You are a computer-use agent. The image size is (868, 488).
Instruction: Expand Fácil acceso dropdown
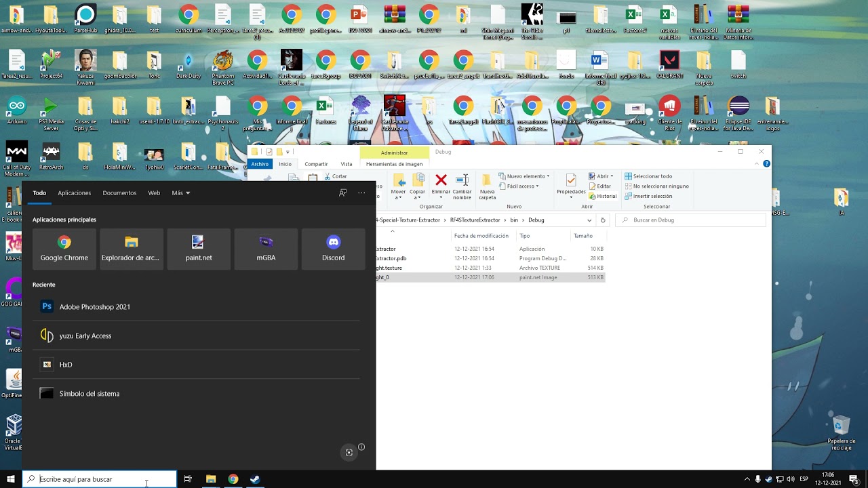point(519,186)
